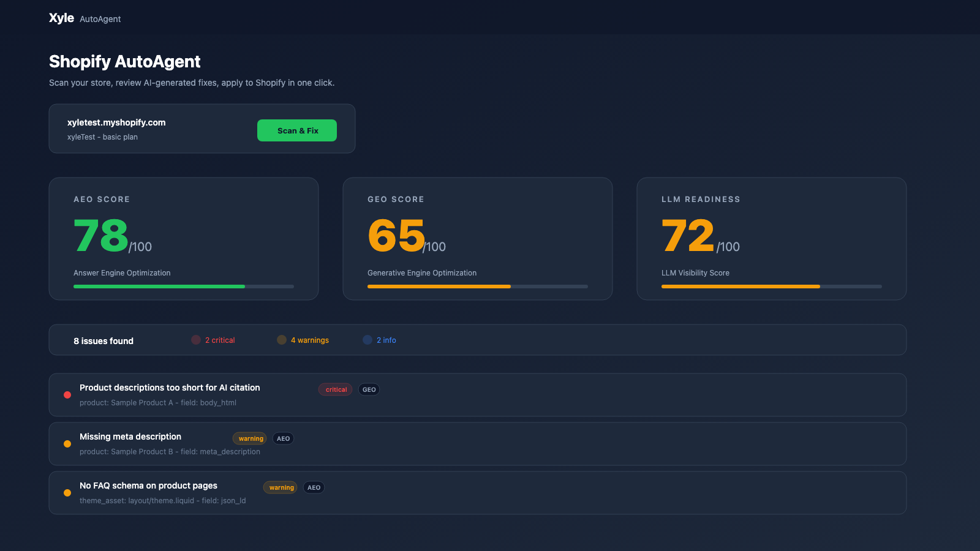
Task: Click the orange dot beside FAQ schema issue
Action: 67,493
